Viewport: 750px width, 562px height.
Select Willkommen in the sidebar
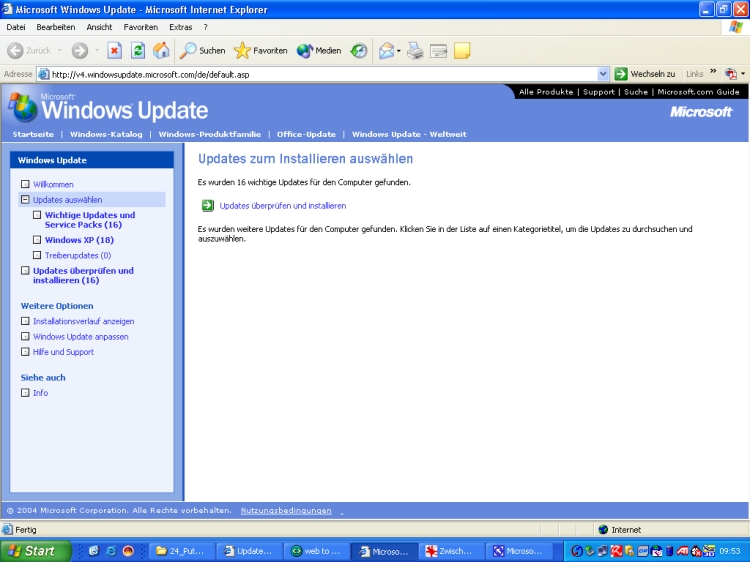53,184
